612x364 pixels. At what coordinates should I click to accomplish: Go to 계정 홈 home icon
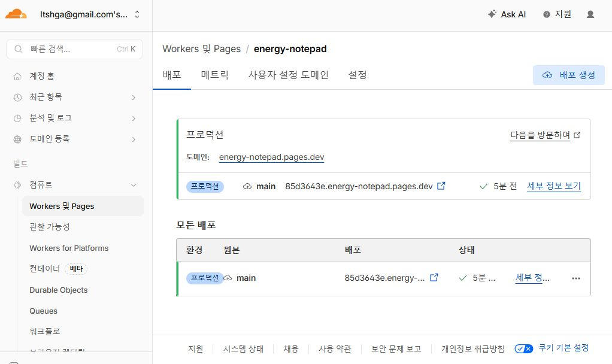tap(17, 77)
